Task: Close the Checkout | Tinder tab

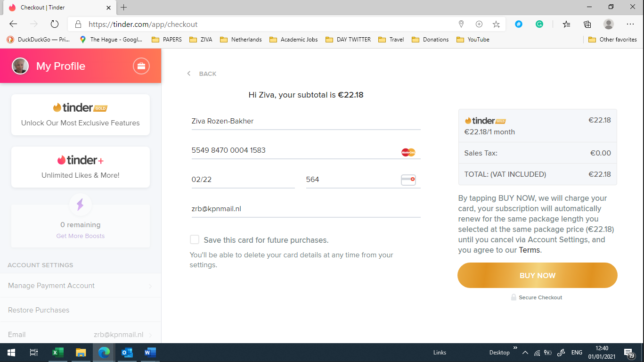Action: (x=109, y=8)
